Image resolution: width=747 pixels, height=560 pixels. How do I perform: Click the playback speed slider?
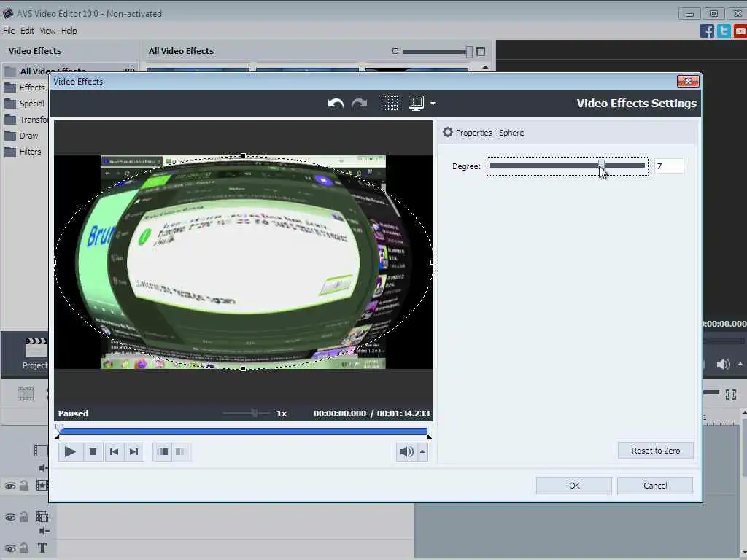(x=248, y=413)
